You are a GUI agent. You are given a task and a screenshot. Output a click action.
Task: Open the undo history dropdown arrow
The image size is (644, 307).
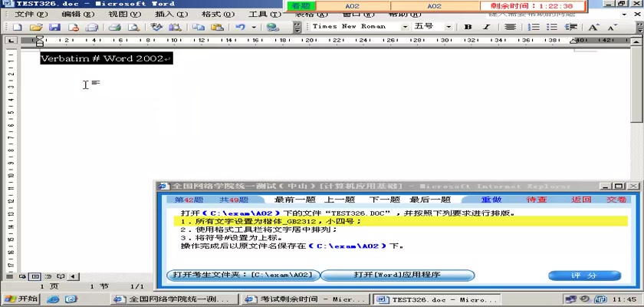pyautogui.click(x=254, y=28)
